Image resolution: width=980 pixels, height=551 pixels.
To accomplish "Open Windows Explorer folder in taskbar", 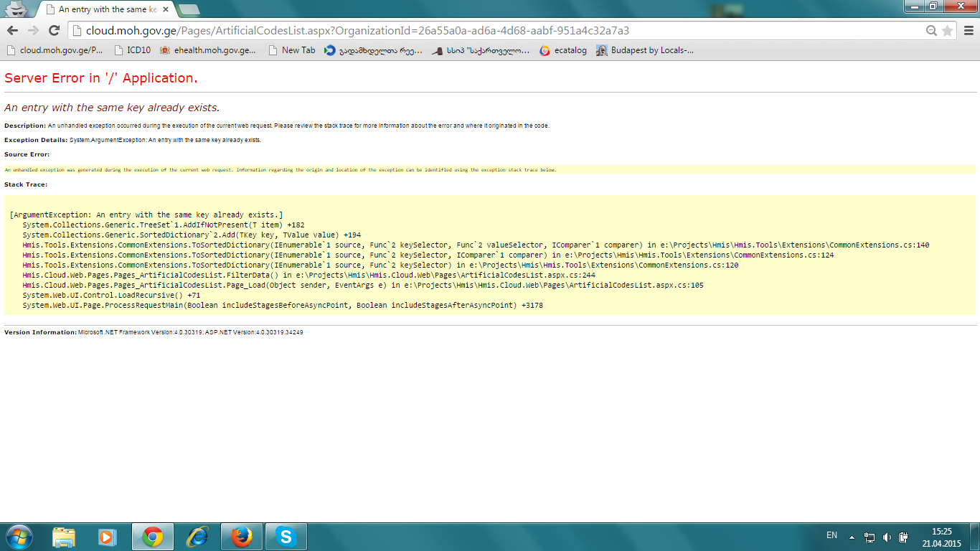I will 63,537.
